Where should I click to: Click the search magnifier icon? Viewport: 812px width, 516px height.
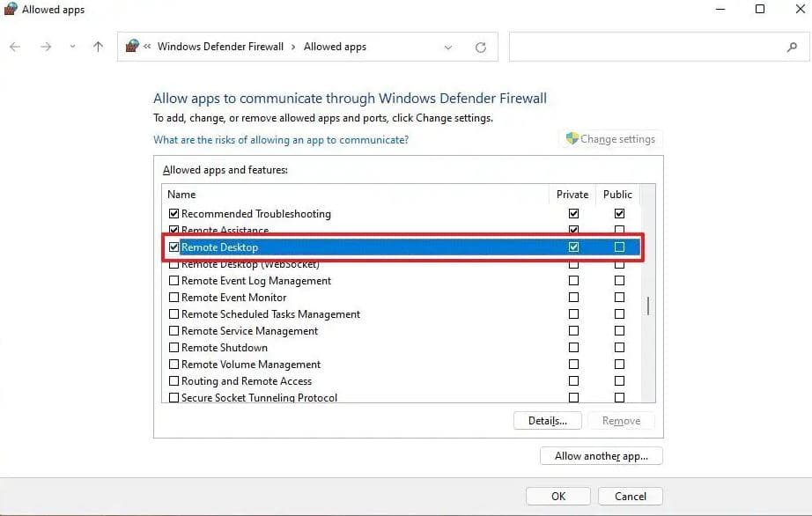[x=791, y=48]
